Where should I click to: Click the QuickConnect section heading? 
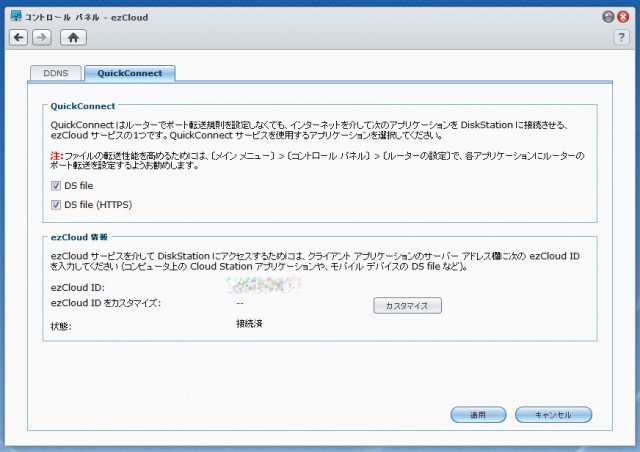[x=83, y=106]
